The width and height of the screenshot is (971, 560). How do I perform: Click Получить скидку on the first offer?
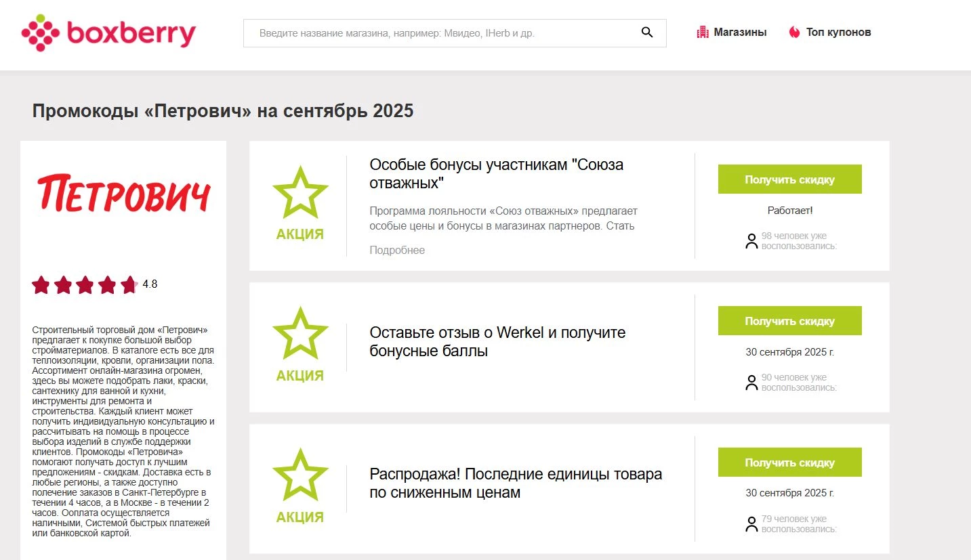[789, 178]
